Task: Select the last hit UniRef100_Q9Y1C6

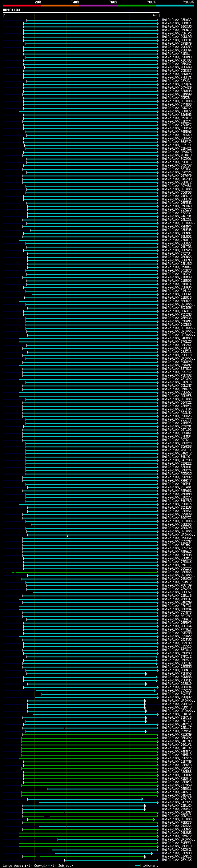Action: tap(177, 860)
